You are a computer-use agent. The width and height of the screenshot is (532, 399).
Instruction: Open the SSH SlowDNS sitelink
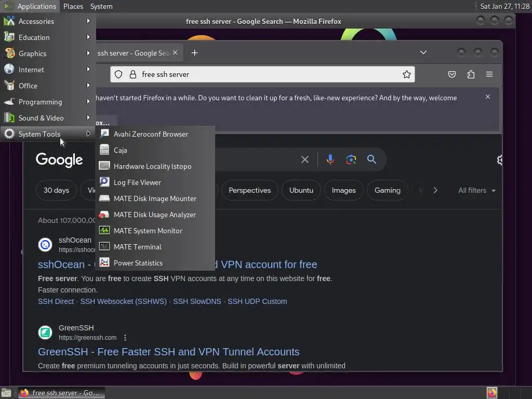coord(197,301)
